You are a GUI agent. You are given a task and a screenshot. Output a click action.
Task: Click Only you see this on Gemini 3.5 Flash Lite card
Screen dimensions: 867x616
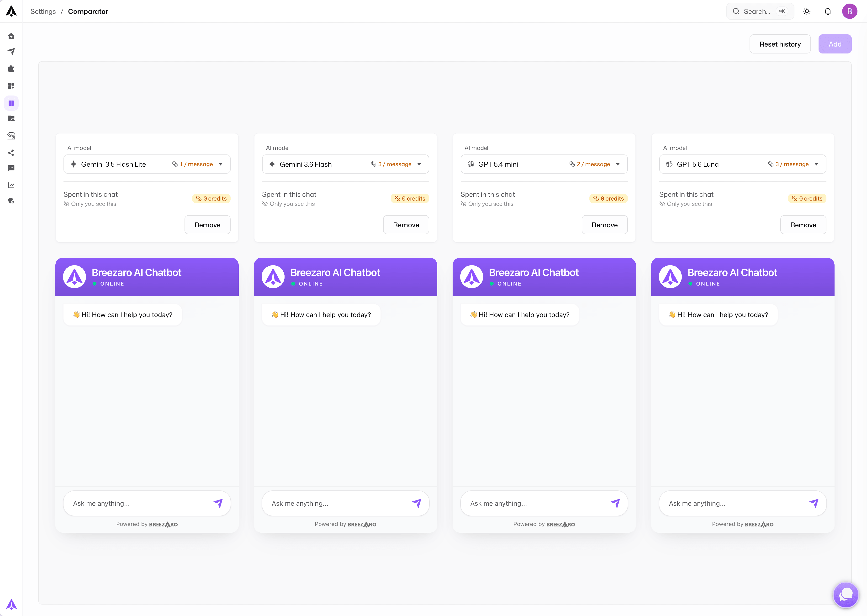[x=90, y=204]
